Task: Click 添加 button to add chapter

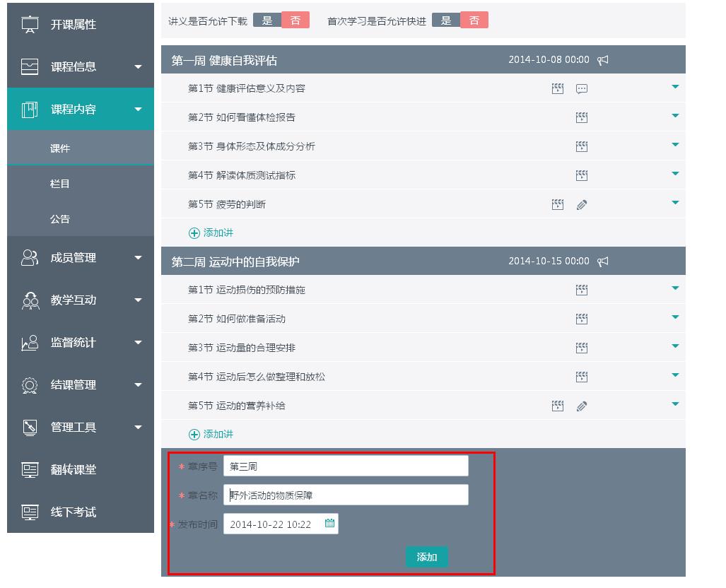Action: click(x=427, y=557)
